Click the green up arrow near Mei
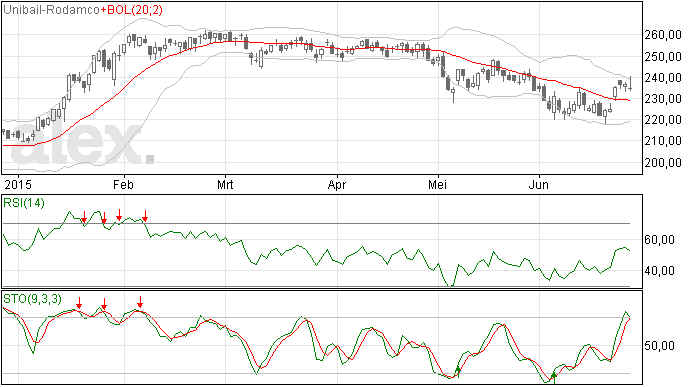Screen dimensions: 690x387 (x=458, y=371)
